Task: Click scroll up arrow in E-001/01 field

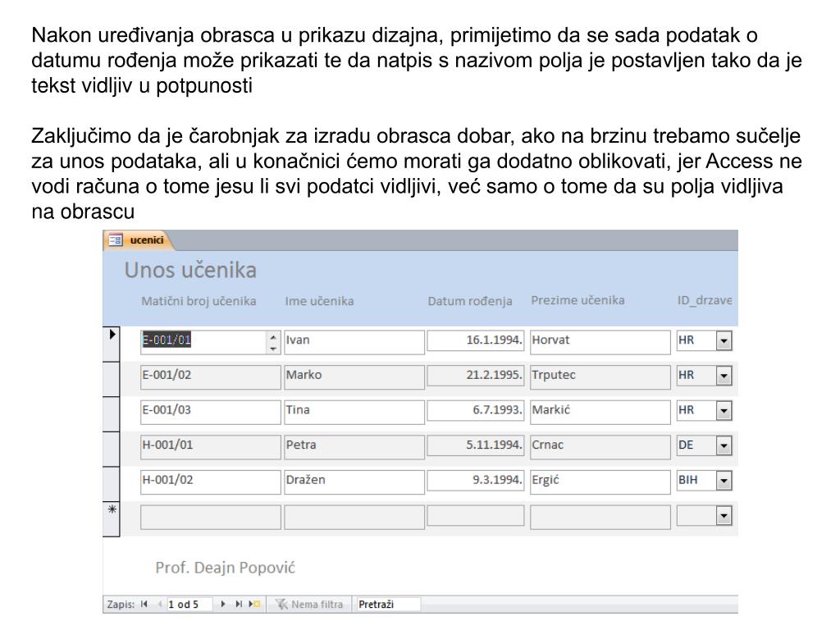Action: (x=273, y=337)
